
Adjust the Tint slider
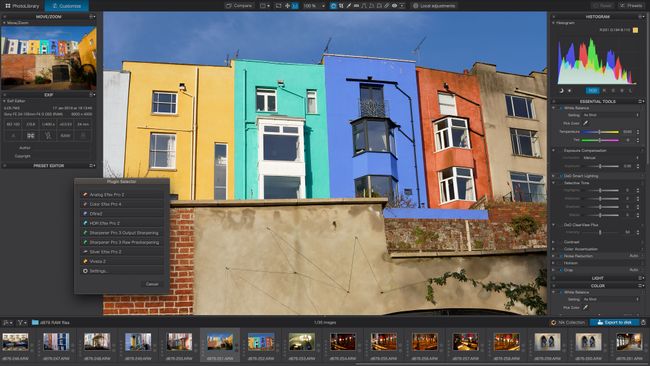[600, 140]
